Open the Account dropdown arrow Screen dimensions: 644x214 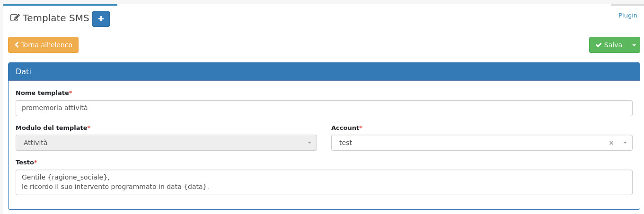point(625,143)
